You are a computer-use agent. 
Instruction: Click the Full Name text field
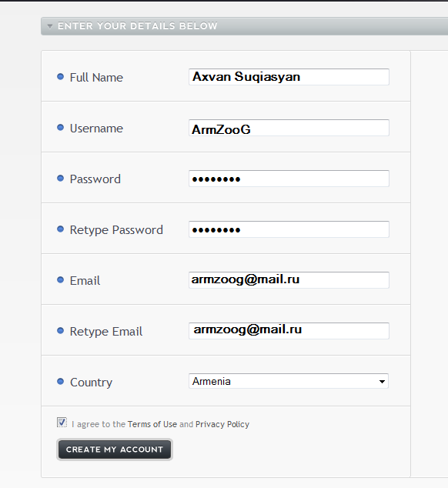[289, 77]
